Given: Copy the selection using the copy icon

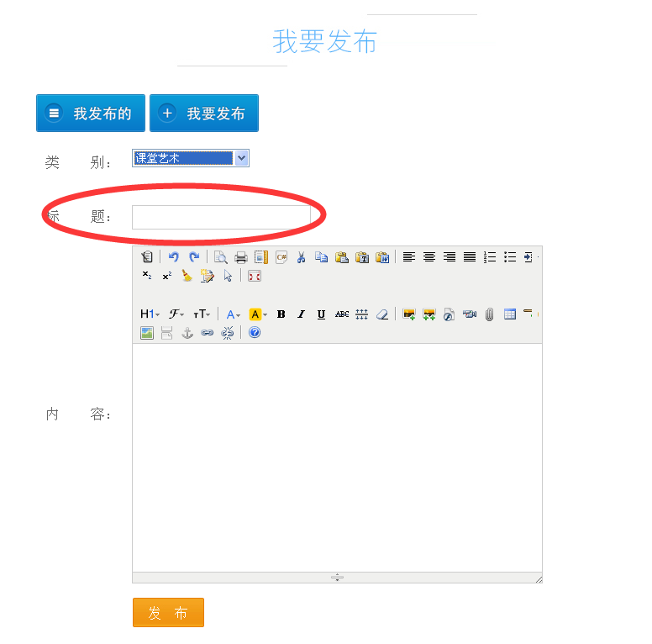Looking at the screenshot, I should (x=322, y=257).
